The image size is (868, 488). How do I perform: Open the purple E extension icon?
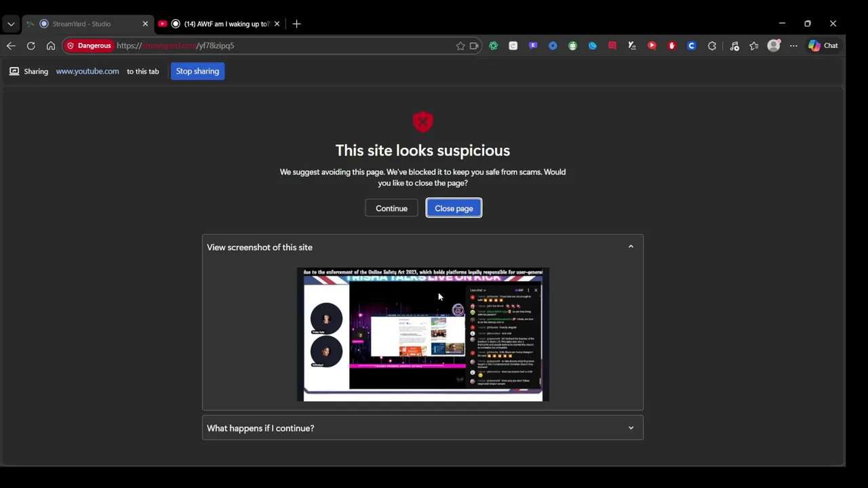point(533,45)
